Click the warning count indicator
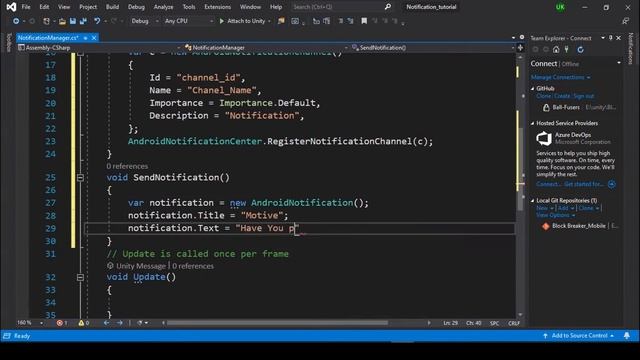Screen dimensions: 640x360 pos(84,323)
